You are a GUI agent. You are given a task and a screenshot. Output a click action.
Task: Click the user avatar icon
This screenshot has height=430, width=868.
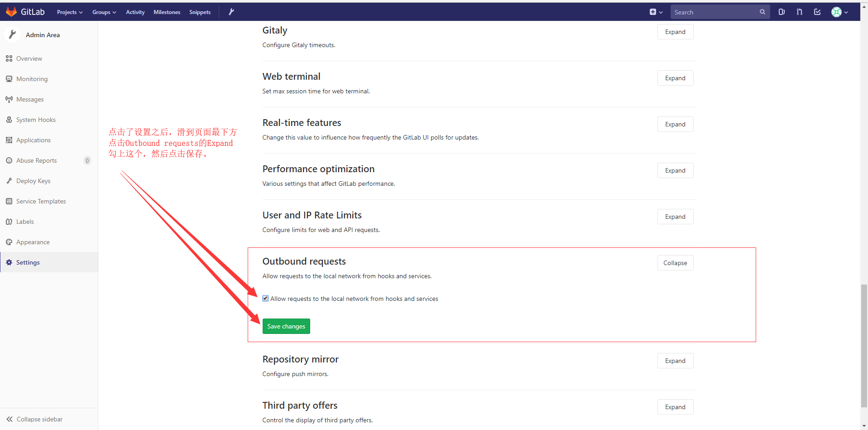(x=836, y=12)
